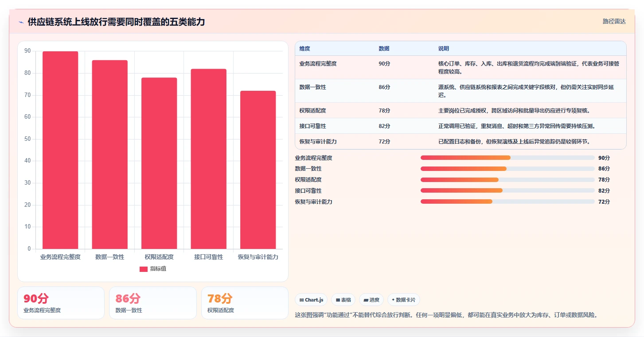644x337 pixels.
Task: Click the 路径雷达 label in header
Action: [x=614, y=21]
